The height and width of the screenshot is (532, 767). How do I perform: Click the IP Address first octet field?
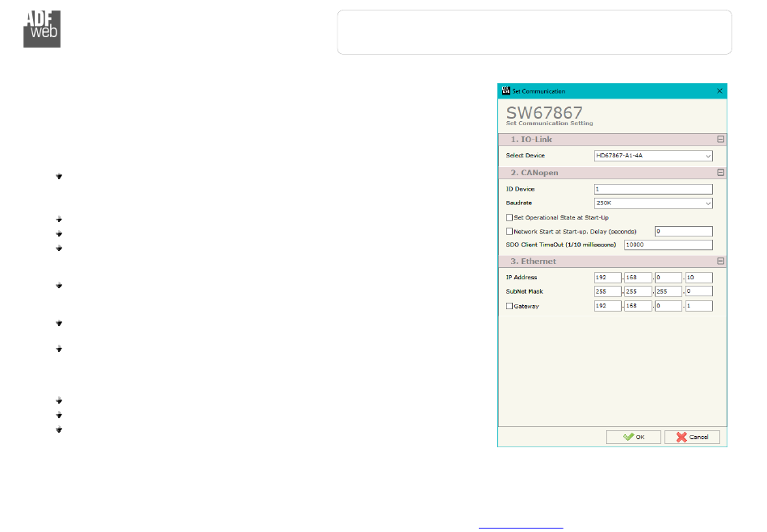point(607,278)
